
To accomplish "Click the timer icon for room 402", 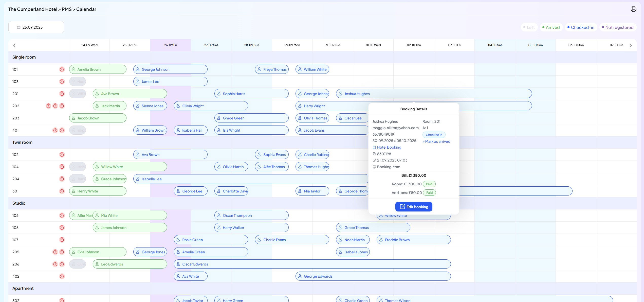I will coord(62,276).
